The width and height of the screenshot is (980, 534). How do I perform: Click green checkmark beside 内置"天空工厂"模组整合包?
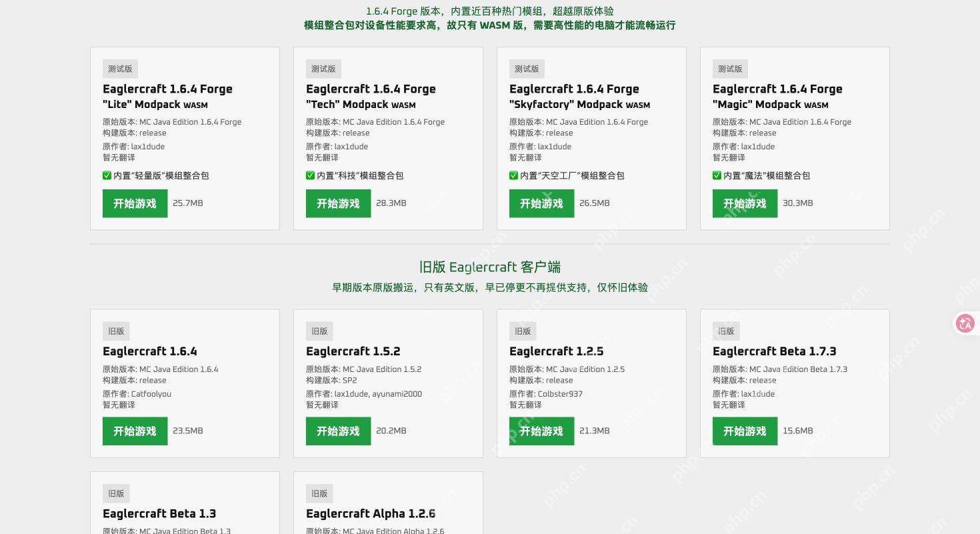(x=513, y=175)
